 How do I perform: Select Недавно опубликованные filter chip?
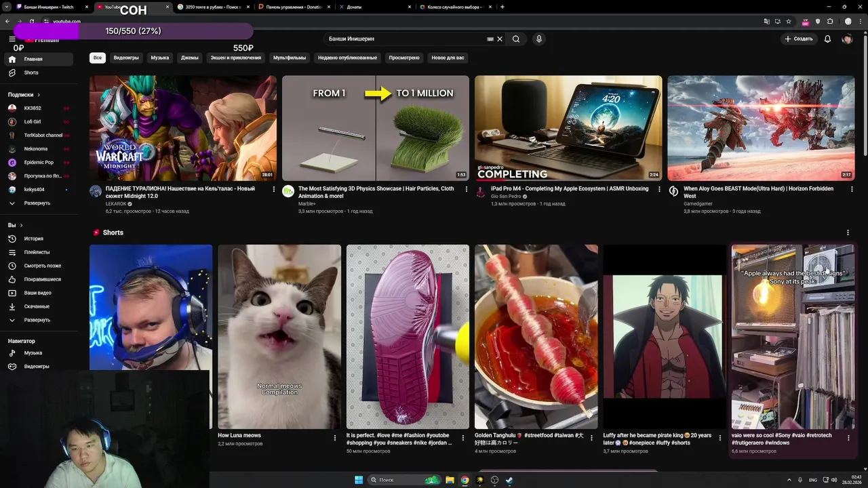347,58
